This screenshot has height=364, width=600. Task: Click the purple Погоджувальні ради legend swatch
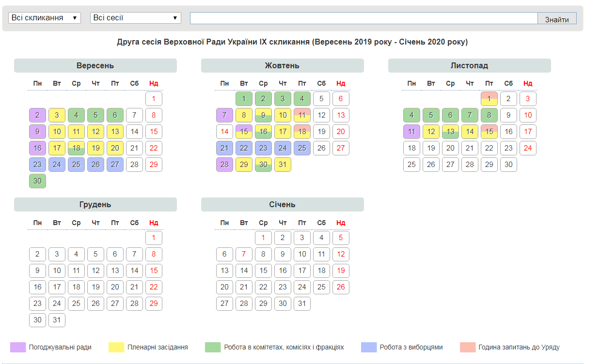[x=18, y=347]
